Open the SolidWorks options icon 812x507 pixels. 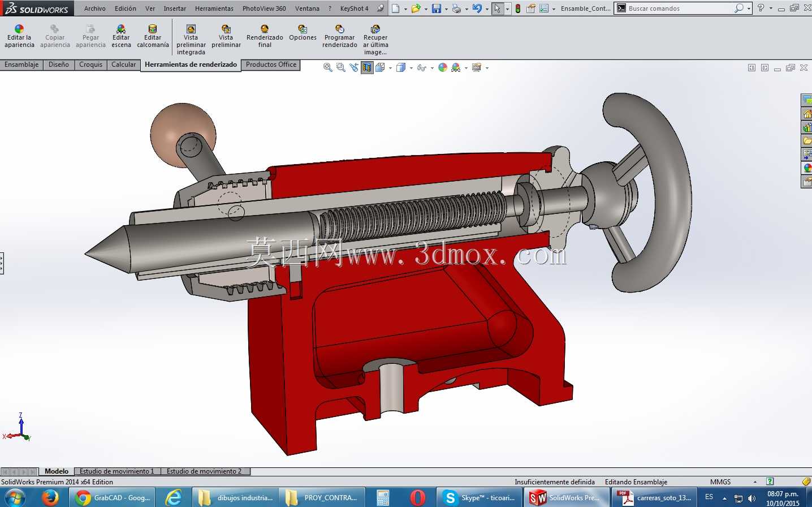[x=544, y=8]
